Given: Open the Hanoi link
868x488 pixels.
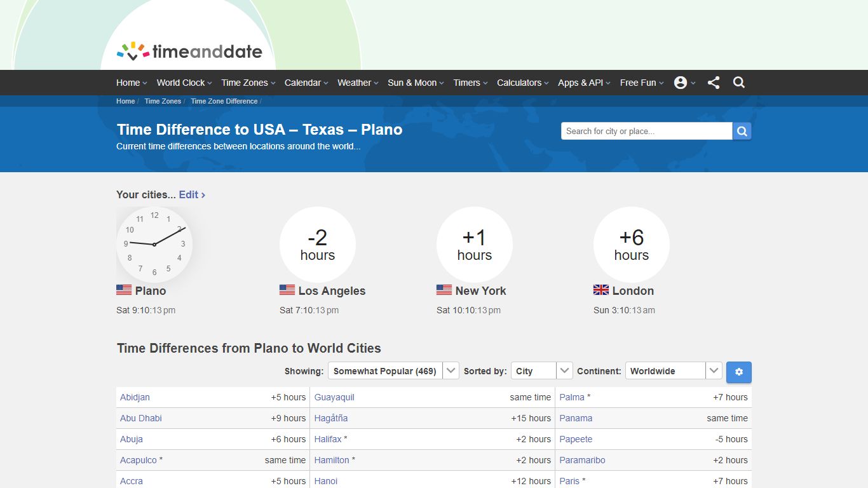Looking at the screenshot, I should pos(326,481).
